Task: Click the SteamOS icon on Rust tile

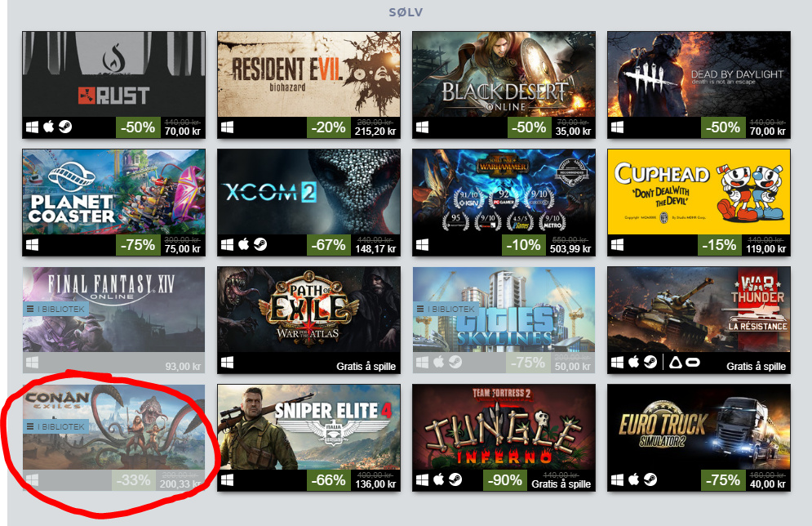Action: point(65,127)
